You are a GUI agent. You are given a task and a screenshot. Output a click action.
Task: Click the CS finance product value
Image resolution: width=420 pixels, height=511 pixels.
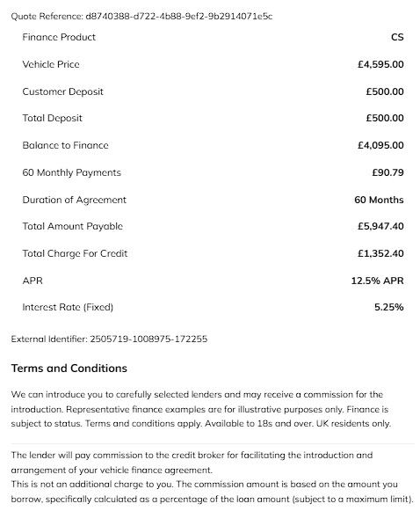(397, 37)
